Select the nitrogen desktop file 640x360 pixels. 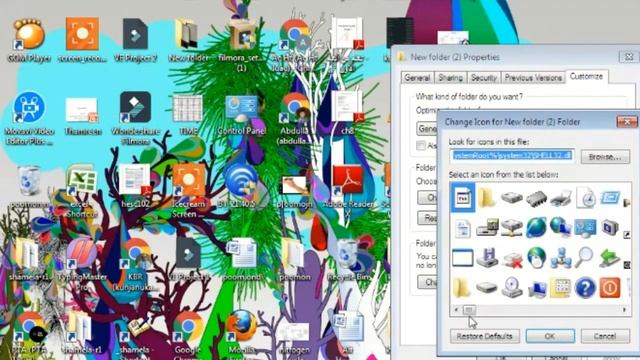[294, 338]
